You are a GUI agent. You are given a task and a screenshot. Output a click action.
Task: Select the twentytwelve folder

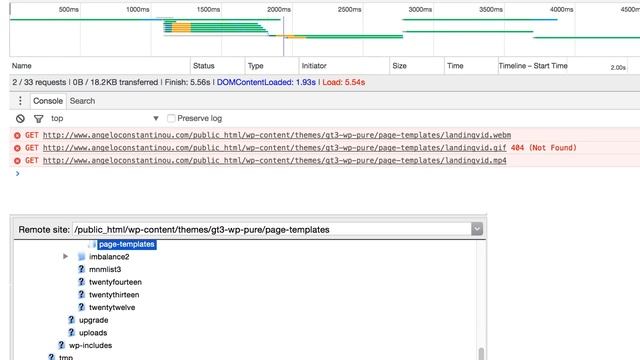pyautogui.click(x=112, y=307)
